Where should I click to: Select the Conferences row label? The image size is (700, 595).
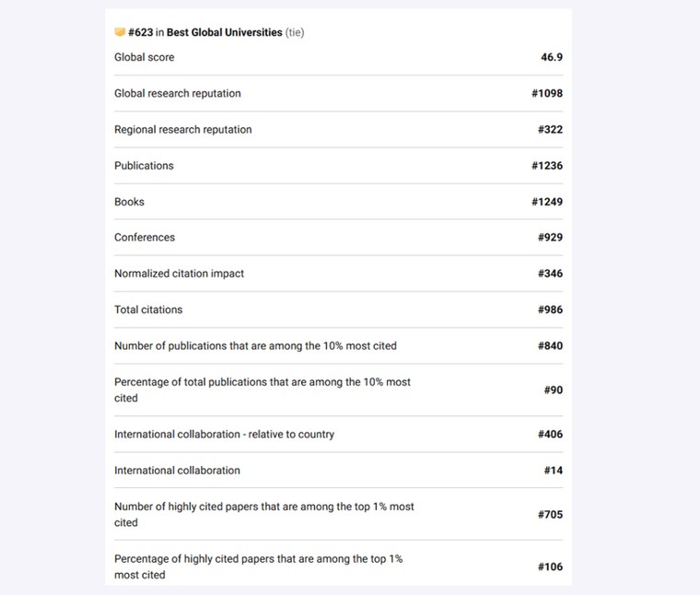click(x=145, y=238)
